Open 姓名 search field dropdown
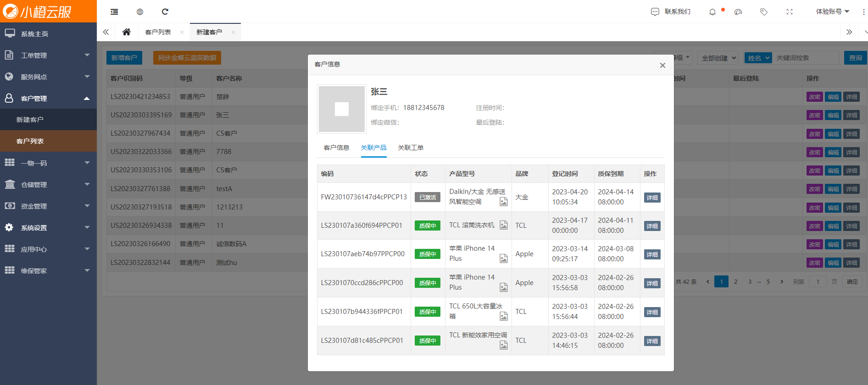The width and height of the screenshot is (868, 385). point(758,58)
